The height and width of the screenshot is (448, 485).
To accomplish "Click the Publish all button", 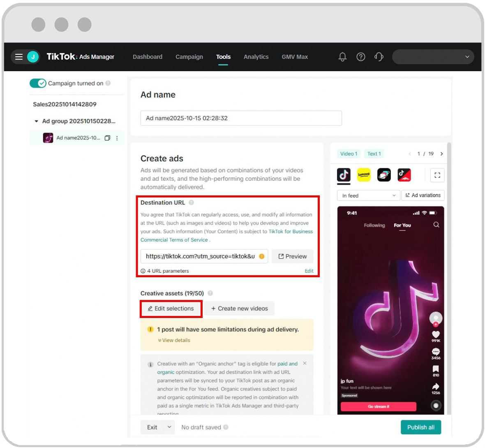I will [x=420, y=427].
